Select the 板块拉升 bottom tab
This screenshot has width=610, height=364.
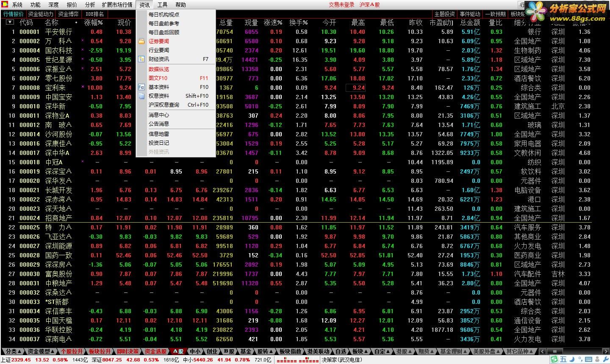100,351
